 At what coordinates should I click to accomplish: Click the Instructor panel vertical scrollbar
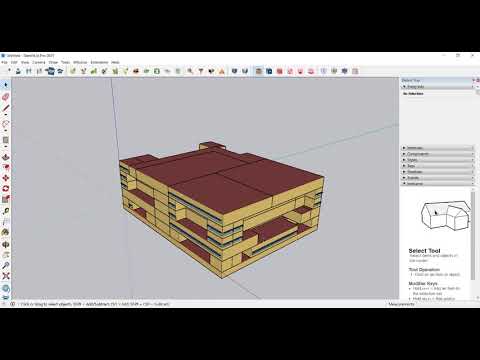[472, 235]
